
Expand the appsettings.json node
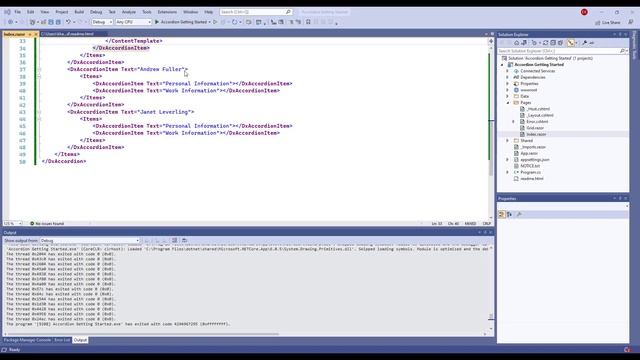click(508, 160)
